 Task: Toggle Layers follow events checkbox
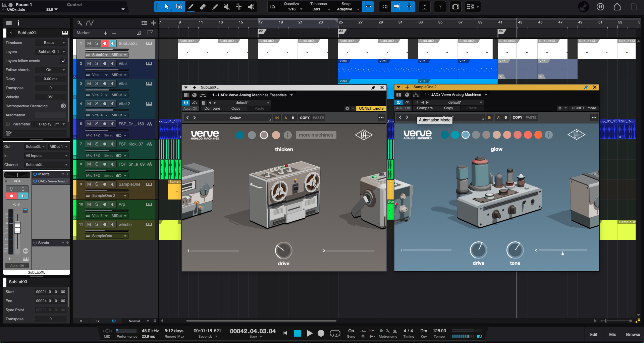[x=63, y=61]
